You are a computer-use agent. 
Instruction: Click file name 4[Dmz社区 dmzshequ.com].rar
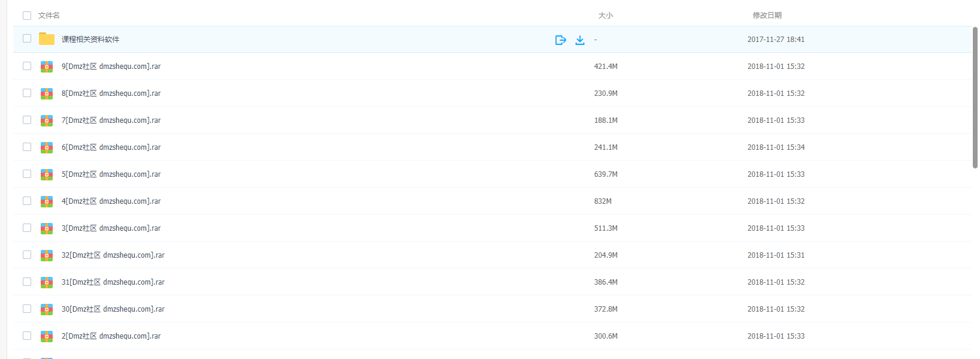pyautogui.click(x=111, y=201)
